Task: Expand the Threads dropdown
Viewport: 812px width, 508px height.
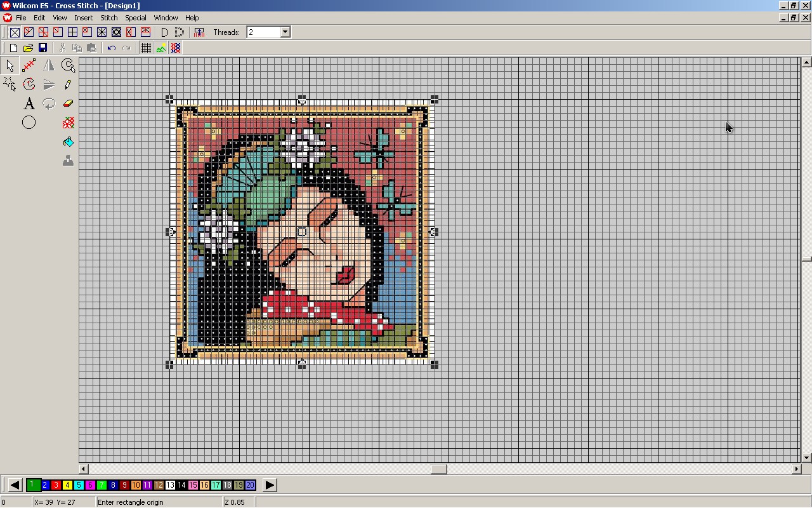Action: point(285,32)
